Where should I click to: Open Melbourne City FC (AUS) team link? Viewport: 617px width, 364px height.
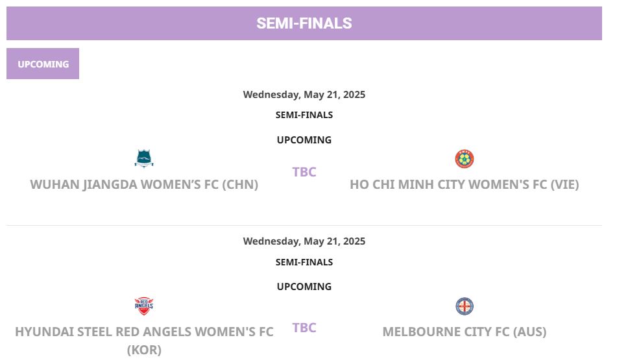(465, 332)
